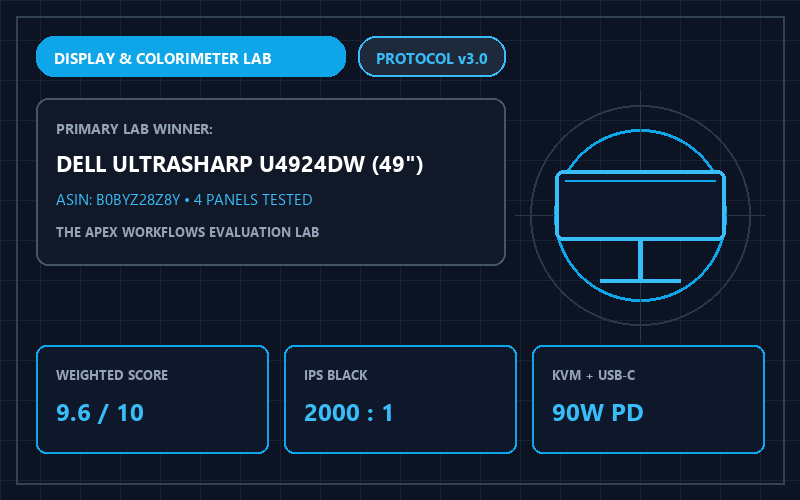Click the IPS Black label

click(x=336, y=376)
